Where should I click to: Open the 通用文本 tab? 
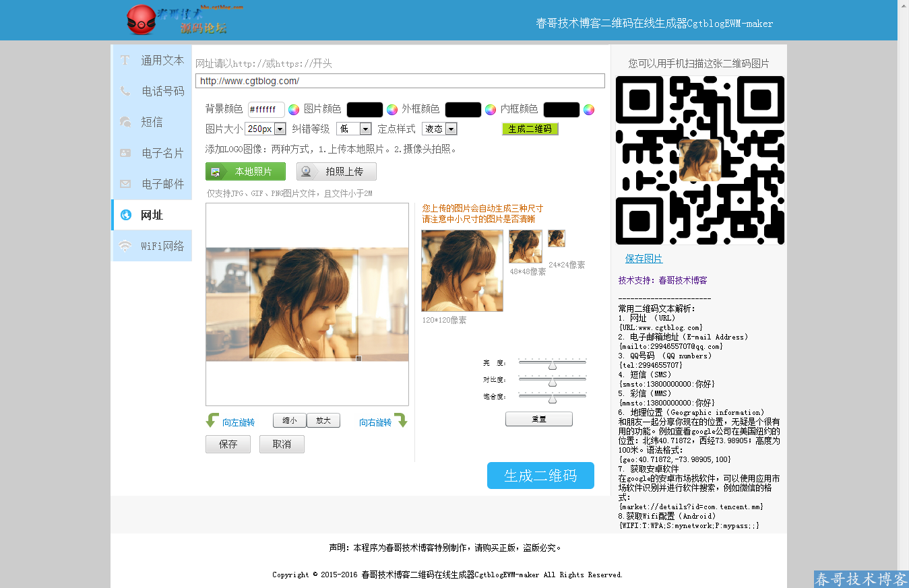click(x=152, y=60)
